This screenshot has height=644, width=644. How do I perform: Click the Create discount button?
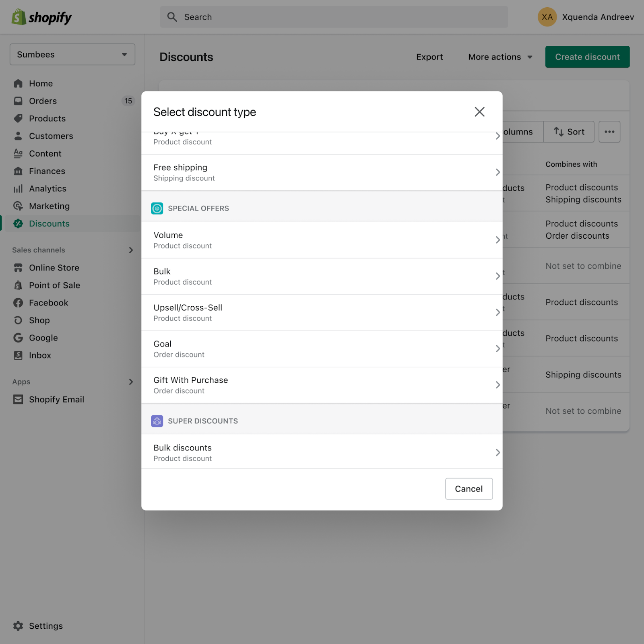(587, 57)
